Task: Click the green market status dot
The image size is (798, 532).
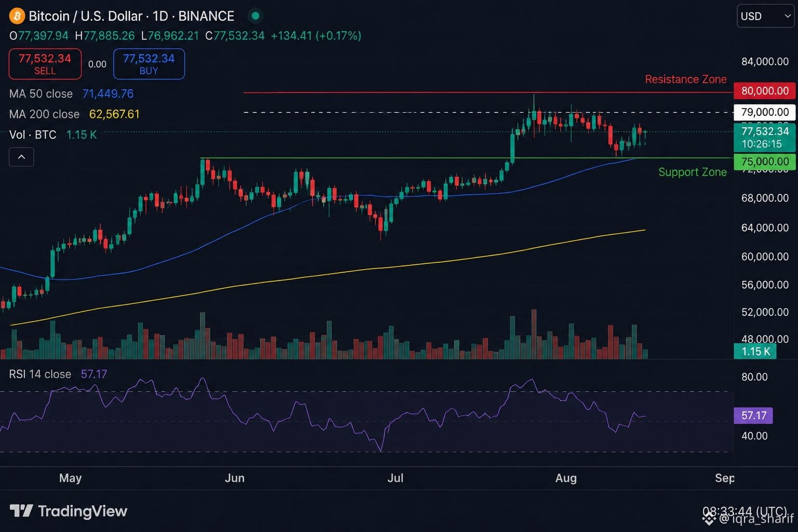Action: coord(255,16)
